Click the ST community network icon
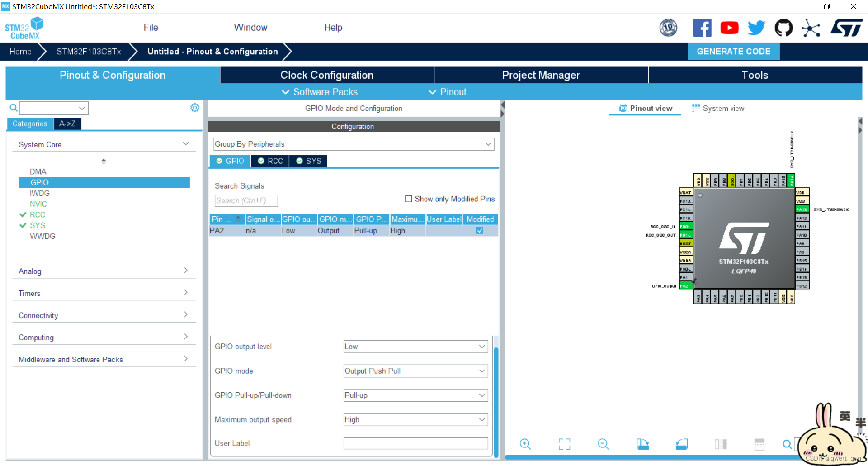 click(x=811, y=28)
